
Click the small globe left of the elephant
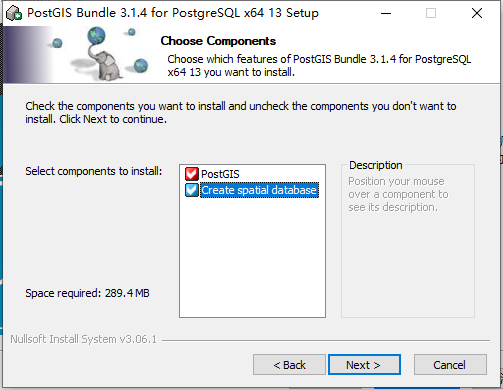coord(57,43)
